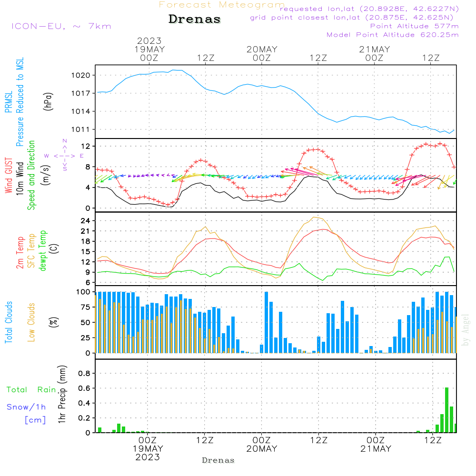Image resolution: width=476 pixels, height=476 pixels.
Task: Click the "100" cloud cover tick
Action: pyautogui.click(x=83, y=292)
